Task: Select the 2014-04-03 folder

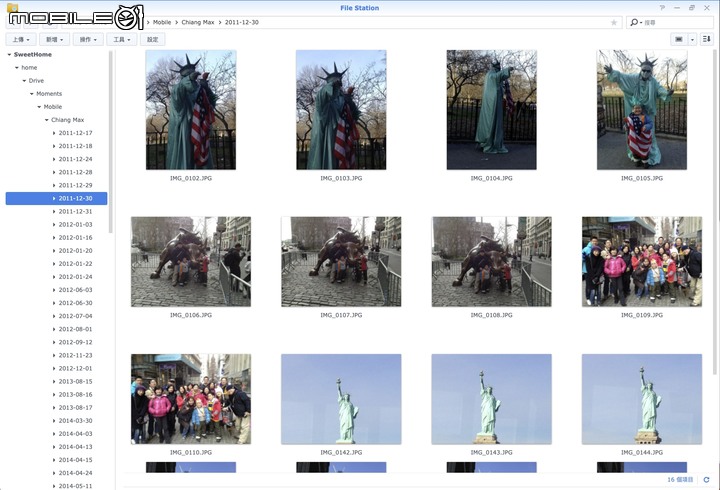Action: (x=75, y=434)
